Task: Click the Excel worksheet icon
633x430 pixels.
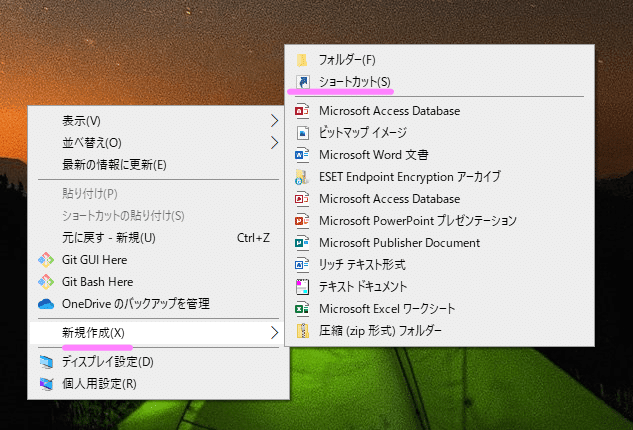Action: pos(302,308)
